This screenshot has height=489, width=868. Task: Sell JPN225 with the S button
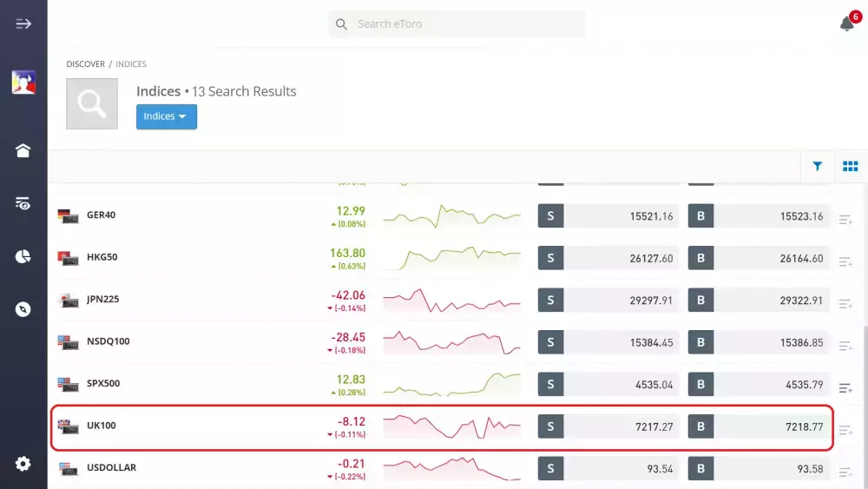(x=551, y=301)
